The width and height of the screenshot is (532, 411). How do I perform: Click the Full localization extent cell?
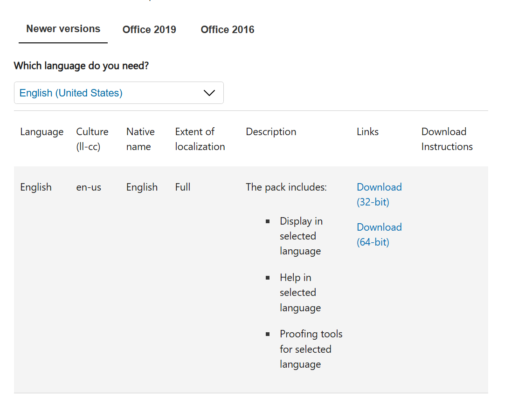(x=183, y=187)
